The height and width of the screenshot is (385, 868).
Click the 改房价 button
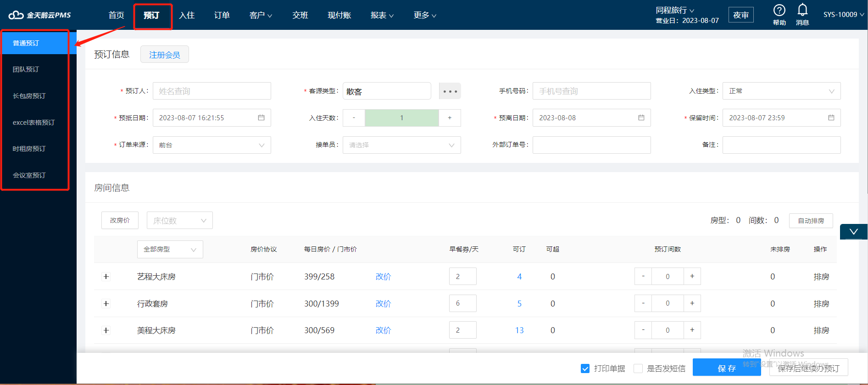[120, 220]
